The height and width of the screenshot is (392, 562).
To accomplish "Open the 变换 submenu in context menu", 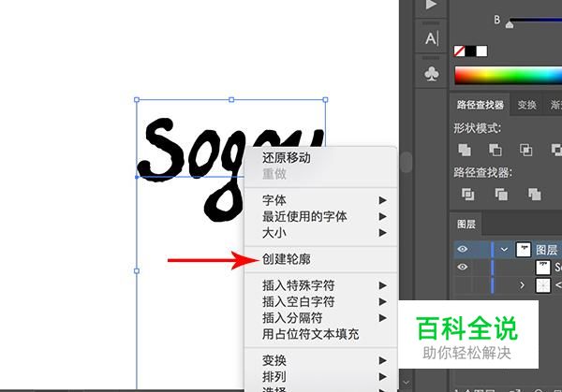I will (x=320, y=360).
